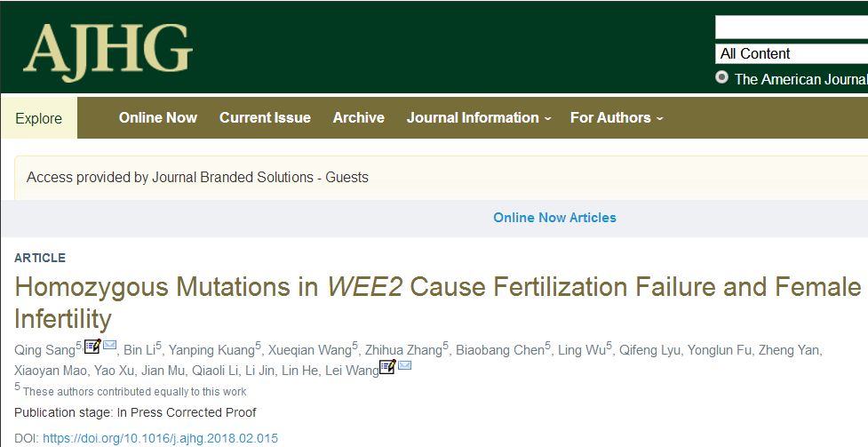The width and height of the screenshot is (868, 447).
Task: Expand the For Authors dropdown menu
Action: pos(617,118)
